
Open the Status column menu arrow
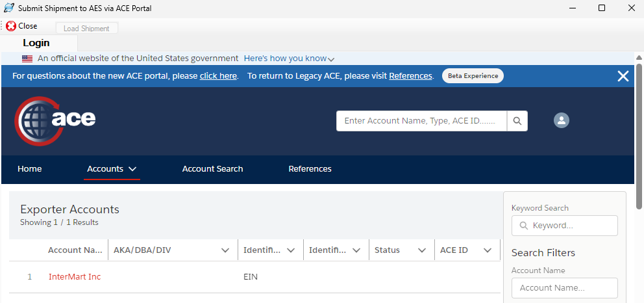pyautogui.click(x=421, y=250)
